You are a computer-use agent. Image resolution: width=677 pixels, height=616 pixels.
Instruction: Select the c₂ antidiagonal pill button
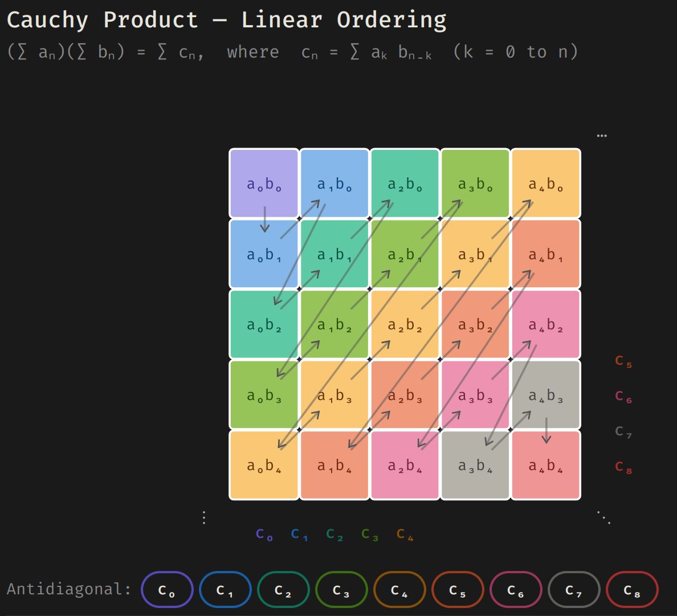coord(283,590)
